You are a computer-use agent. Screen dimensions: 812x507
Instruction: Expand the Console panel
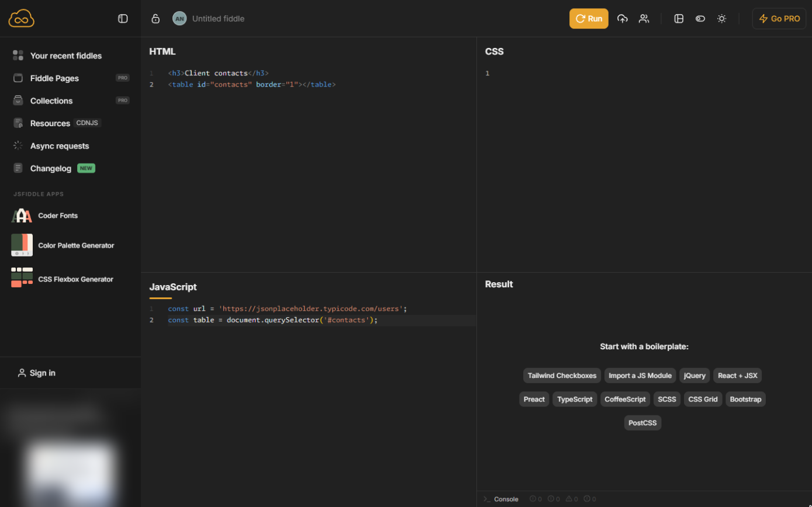pos(501,499)
